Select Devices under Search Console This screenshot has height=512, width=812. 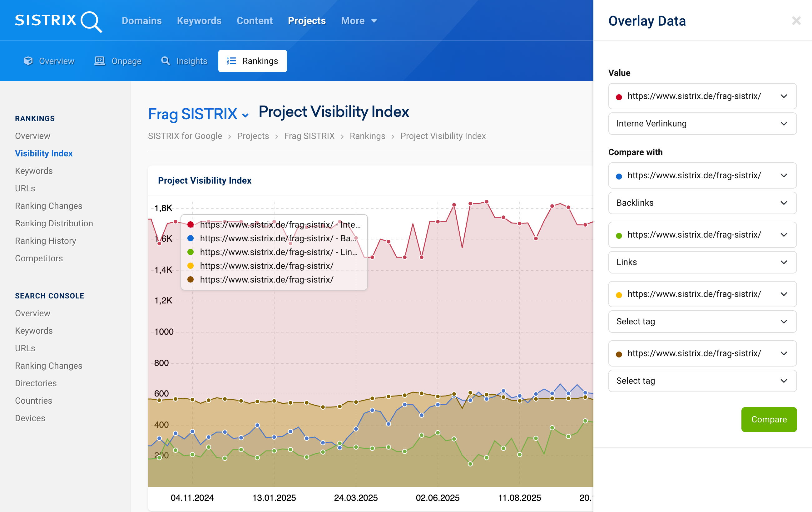pos(30,418)
